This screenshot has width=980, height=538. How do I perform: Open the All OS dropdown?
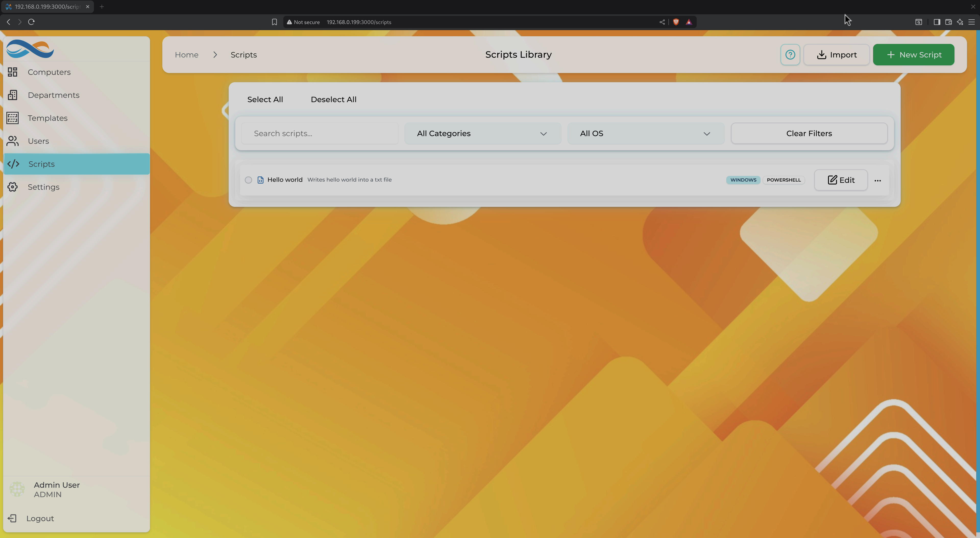pos(645,133)
